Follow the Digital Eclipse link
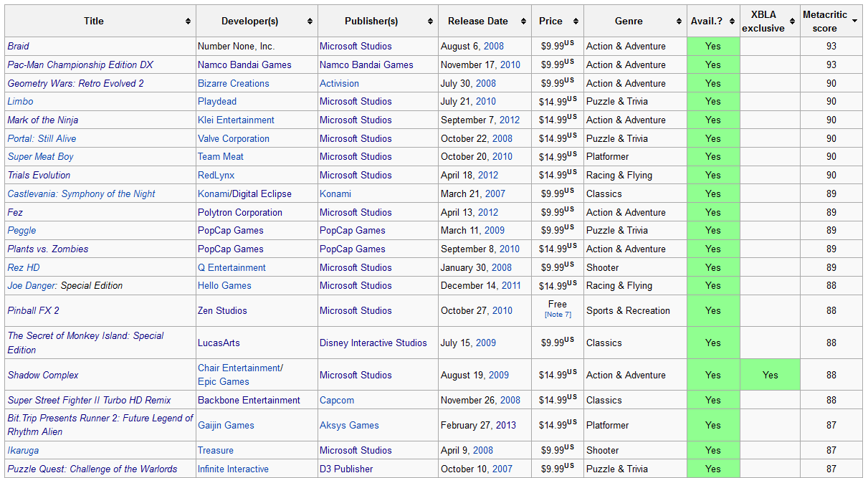Image resolution: width=868 pixels, height=478 pixels. (262, 194)
